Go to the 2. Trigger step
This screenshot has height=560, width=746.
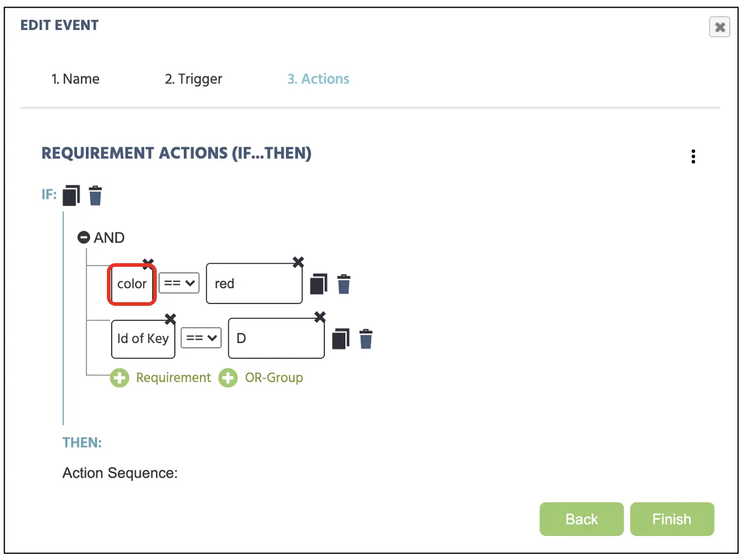tap(193, 79)
